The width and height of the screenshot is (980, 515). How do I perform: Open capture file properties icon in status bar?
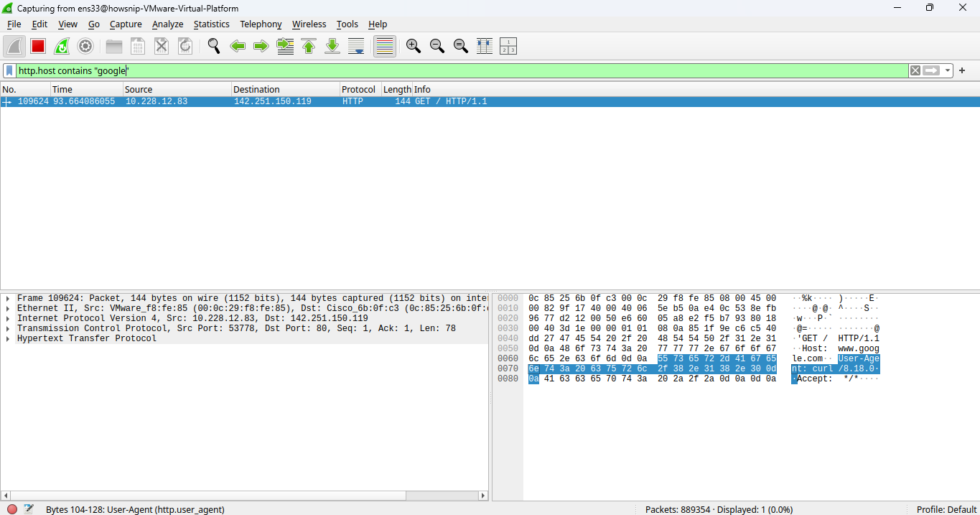(x=29, y=509)
